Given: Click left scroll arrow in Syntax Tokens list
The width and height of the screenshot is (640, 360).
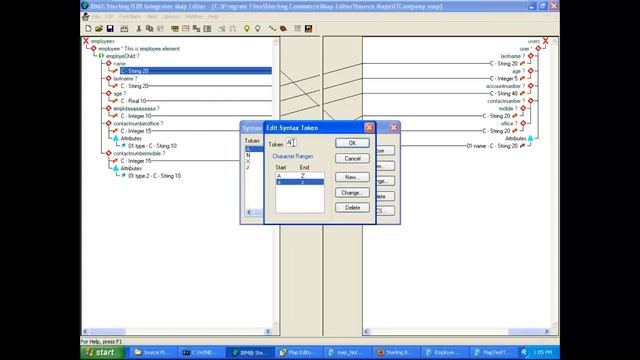Looking at the screenshot, I should tap(249, 212).
